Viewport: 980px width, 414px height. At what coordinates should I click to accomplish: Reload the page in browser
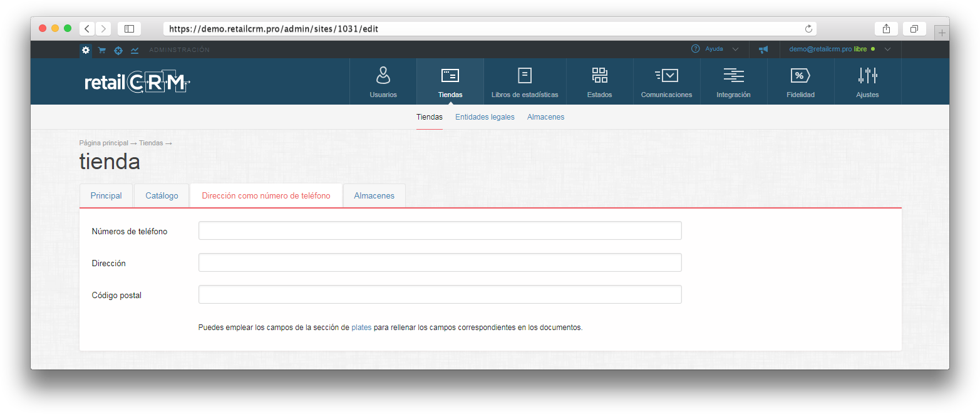click(x=808, y=29)
